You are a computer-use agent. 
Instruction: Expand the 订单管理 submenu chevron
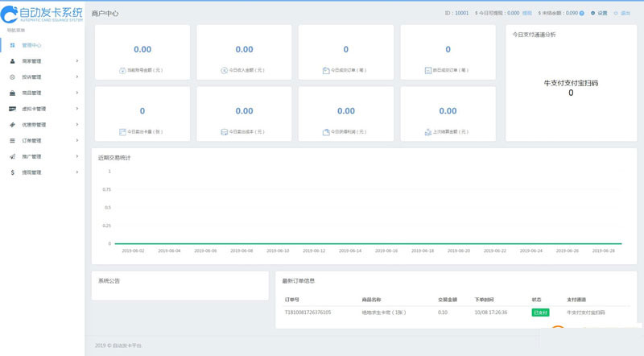coord(77,141)
